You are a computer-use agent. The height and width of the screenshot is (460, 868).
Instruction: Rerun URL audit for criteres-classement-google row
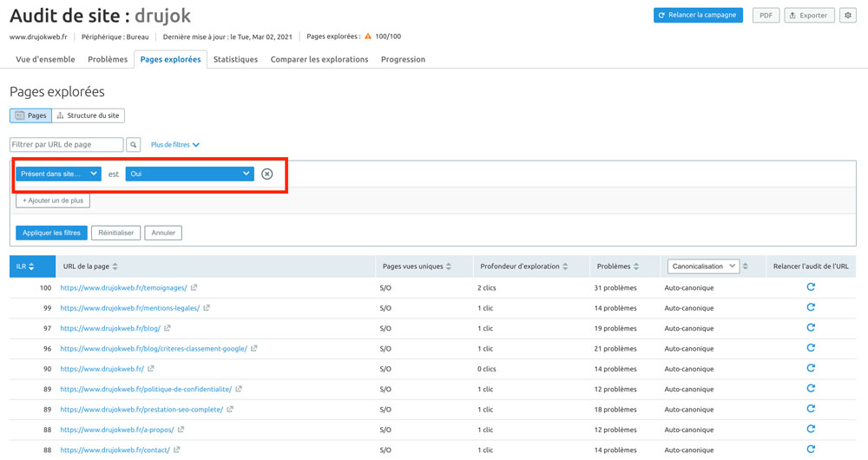[811, 348]
